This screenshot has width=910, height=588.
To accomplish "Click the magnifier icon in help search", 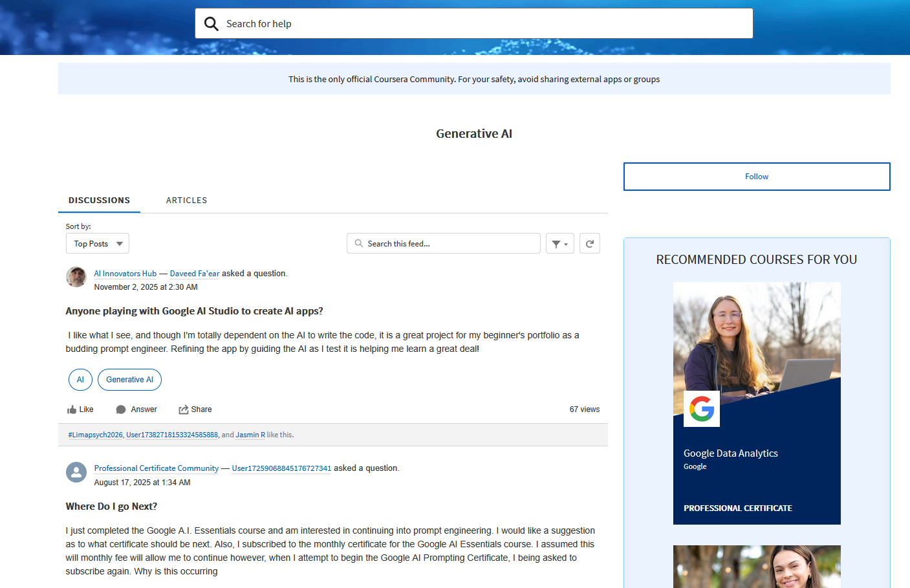I will click(x=211, y=24).
